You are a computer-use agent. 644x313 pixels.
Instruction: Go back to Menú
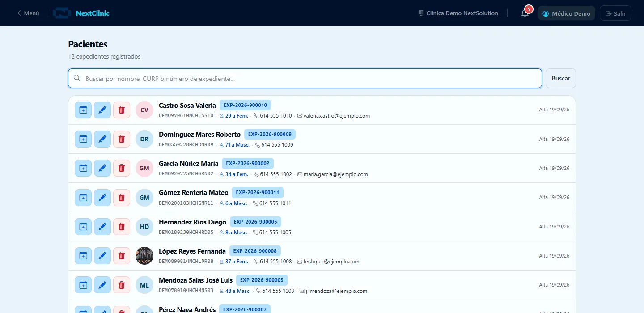coord(28,13)
